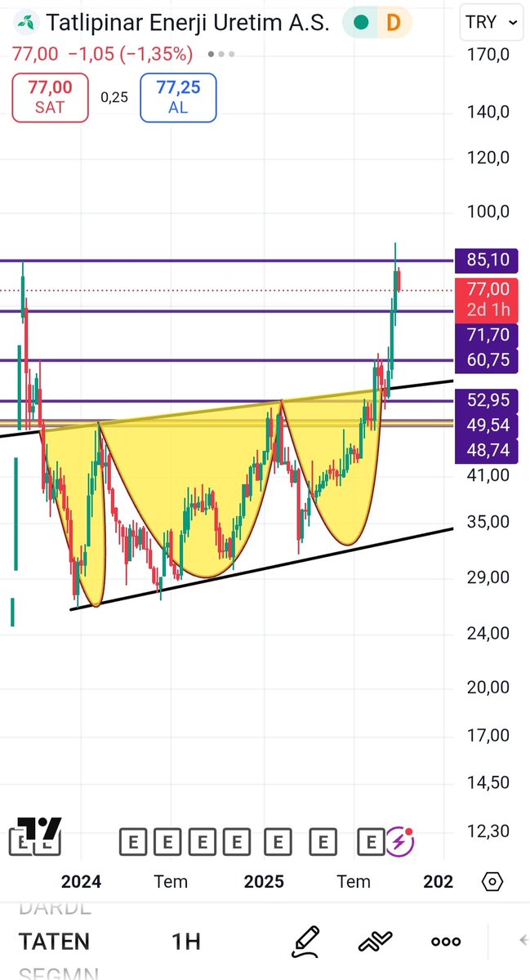Screen dimensions: 530x980
Task: Tap the E earnings marker beside the lightning icon
Action: [x=372, y=841]
